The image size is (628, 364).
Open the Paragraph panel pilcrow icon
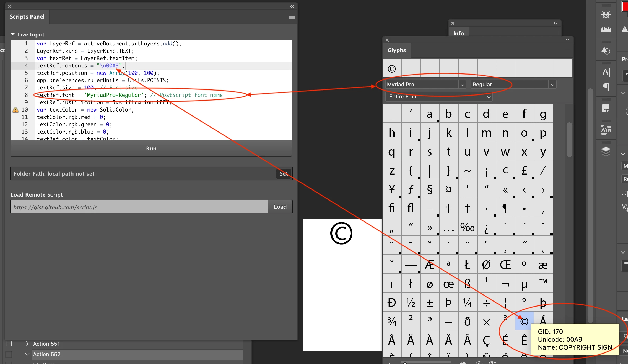point(606,87)
